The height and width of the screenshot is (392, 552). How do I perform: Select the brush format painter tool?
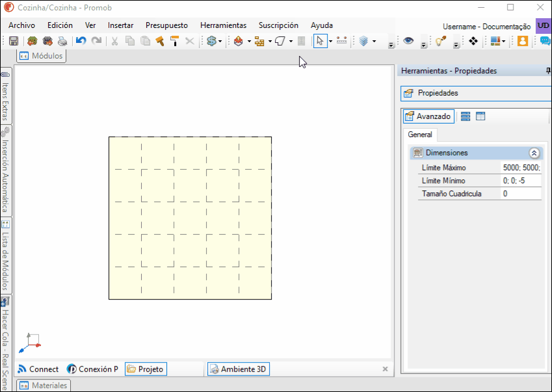coord(160,41)
